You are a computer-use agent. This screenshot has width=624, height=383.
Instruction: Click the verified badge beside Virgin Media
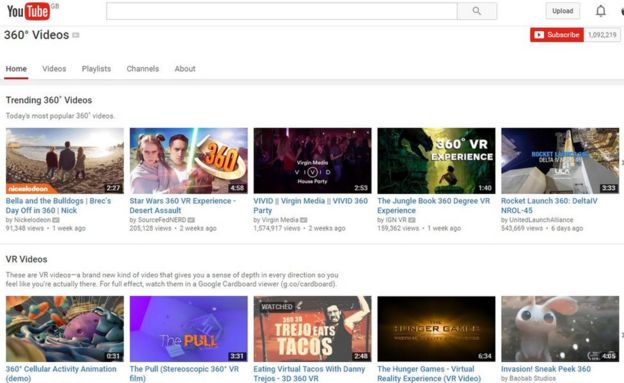click(x=304, y=220)
